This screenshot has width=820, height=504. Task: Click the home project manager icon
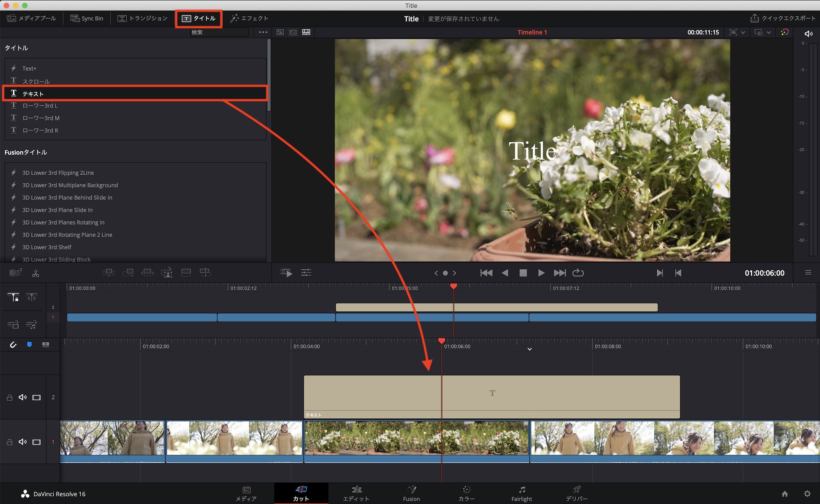pyautogui.click(x=785, y=494)
